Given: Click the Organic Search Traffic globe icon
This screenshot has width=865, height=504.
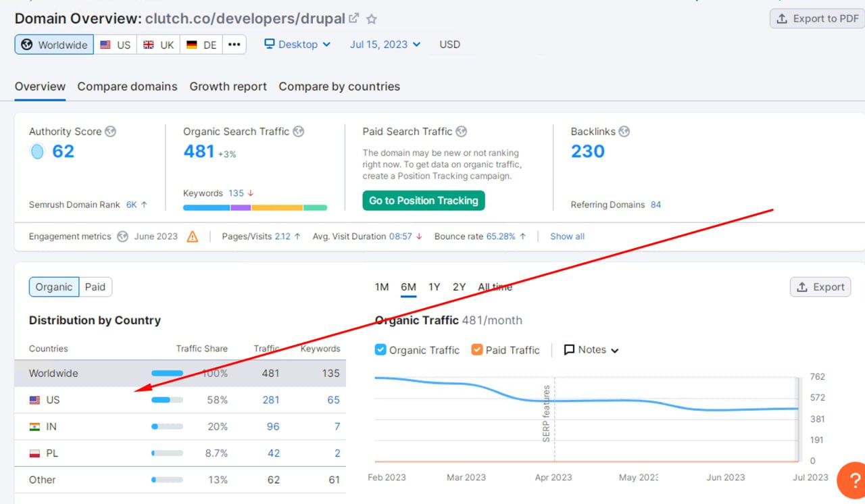Looking at the screenshot, I should click(298, 132).
